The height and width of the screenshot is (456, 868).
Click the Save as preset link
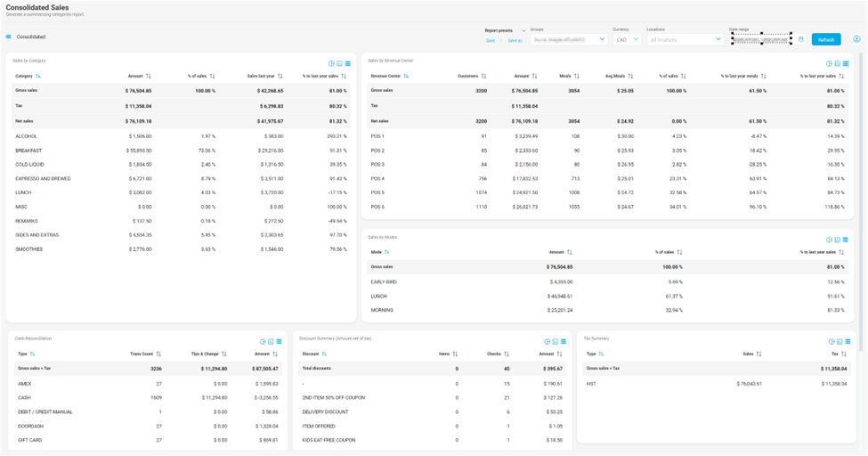click(515, 40)
